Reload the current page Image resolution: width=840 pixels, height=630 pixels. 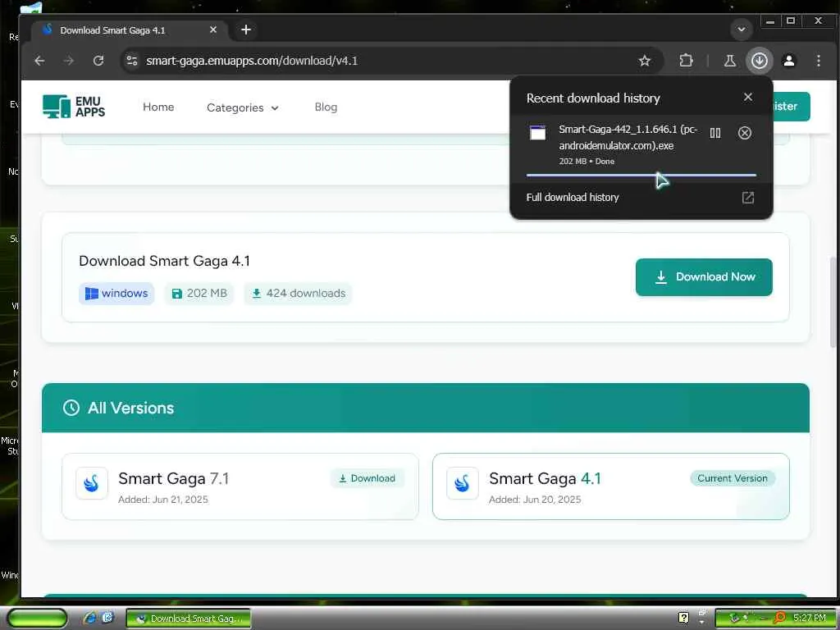(98, 61)
